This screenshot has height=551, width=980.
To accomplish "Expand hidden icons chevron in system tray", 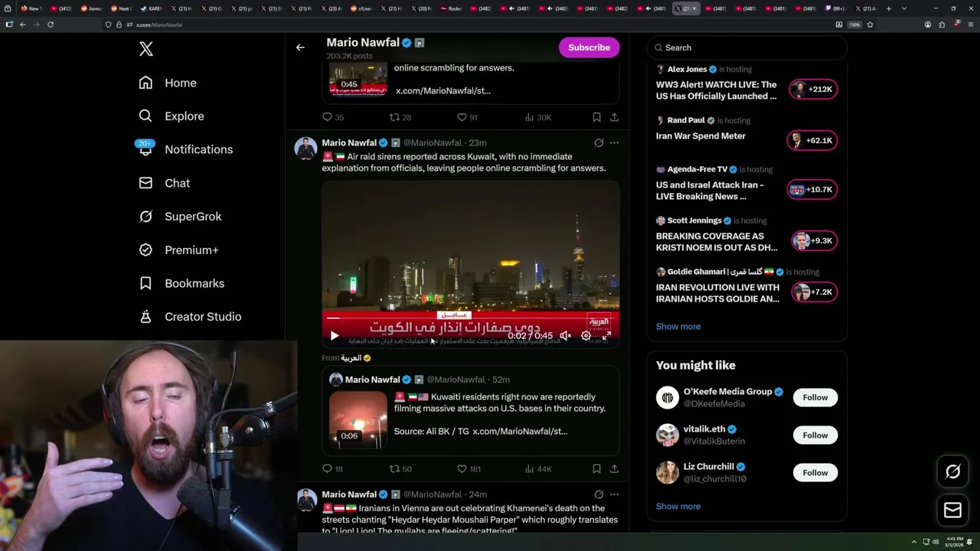I will (913, 542).
